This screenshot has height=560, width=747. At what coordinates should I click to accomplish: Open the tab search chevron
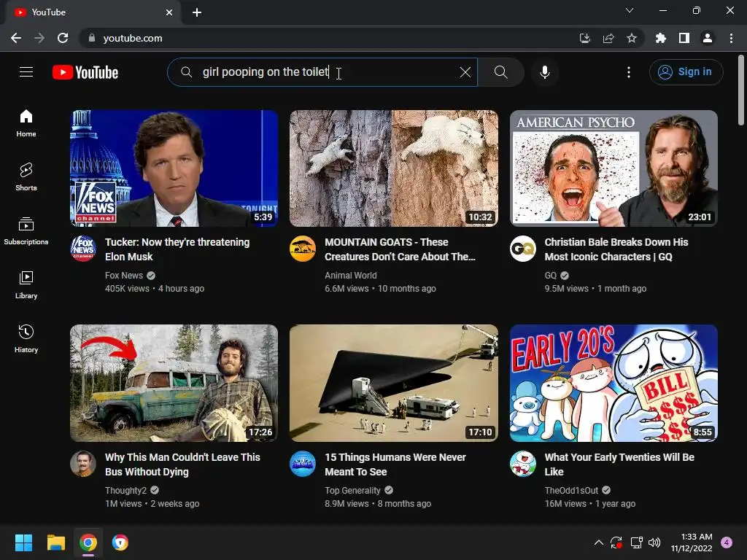pyautogui.click(x=630, y=10)
